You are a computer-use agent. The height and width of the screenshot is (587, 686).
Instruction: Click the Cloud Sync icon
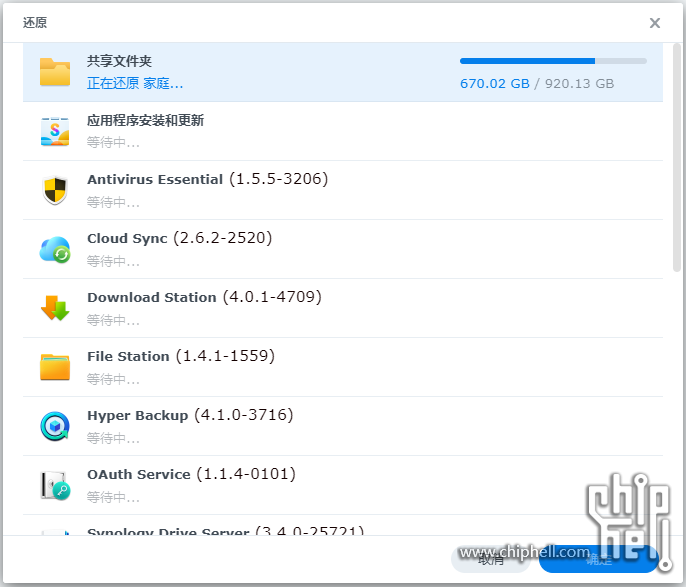point(55,249)
